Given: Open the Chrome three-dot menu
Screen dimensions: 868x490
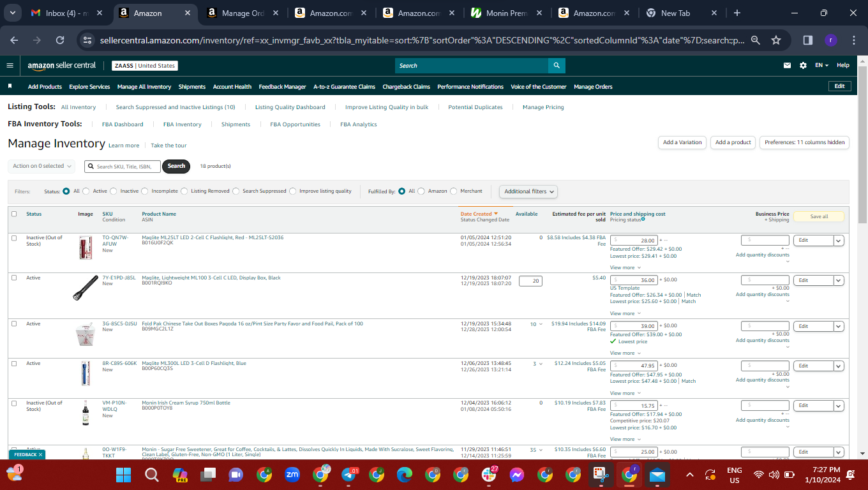Looking at the screenshot, I should (x=854, y=40).
